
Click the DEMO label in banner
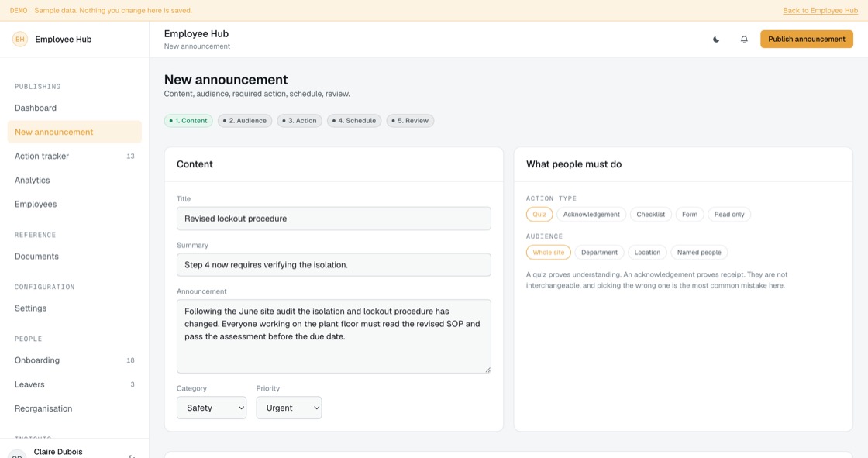[x=19, y=11]
